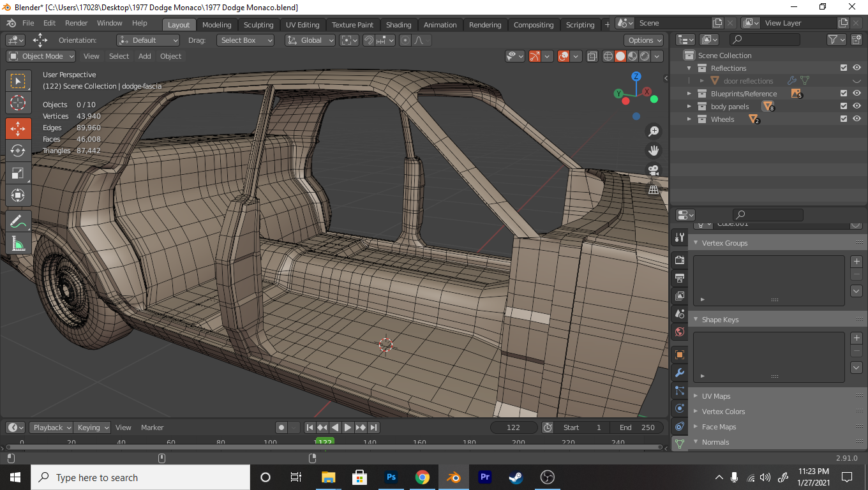The width and height of the screenshot is (868, 490).
Task: Open the World properties tab
Action: point(680,332)
